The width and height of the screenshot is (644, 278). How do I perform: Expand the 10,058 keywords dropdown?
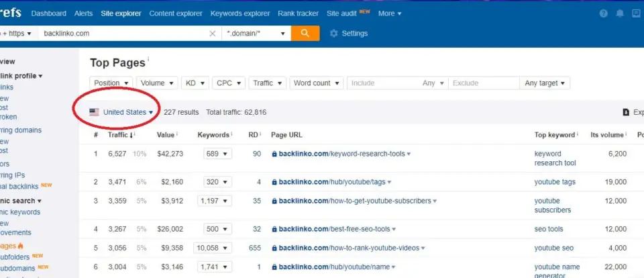[214, 248]
